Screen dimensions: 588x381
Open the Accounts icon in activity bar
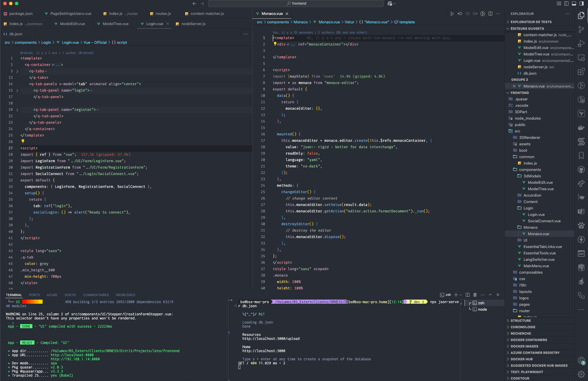click(x=581, y=361)
